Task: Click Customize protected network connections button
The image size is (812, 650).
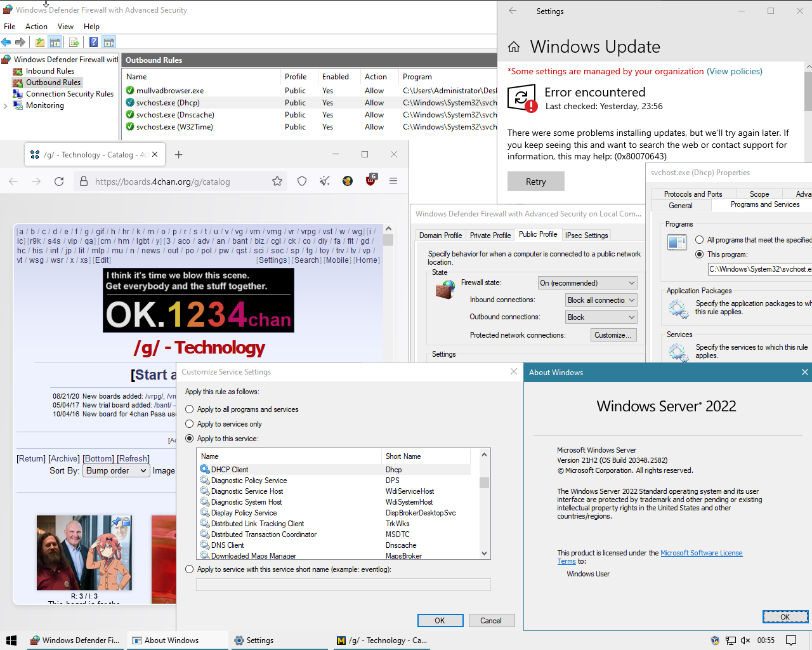Action: tap(613, 335)
